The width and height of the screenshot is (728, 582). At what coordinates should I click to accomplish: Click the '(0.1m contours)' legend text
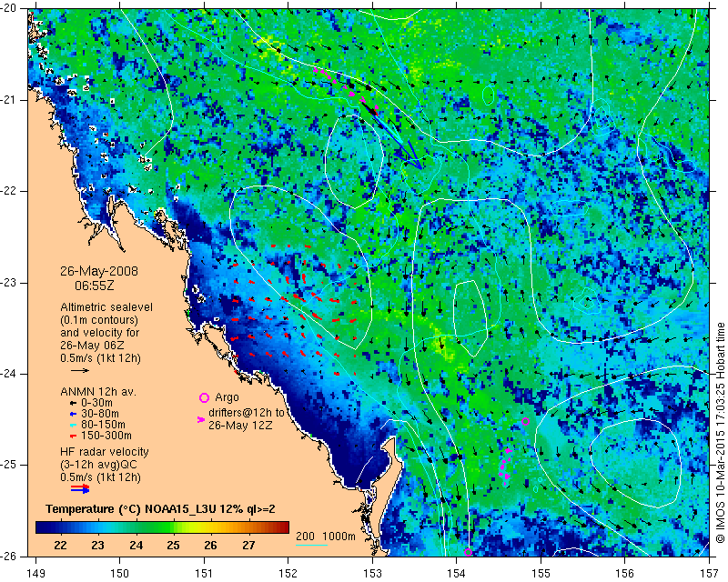click(x=99, y=320)
